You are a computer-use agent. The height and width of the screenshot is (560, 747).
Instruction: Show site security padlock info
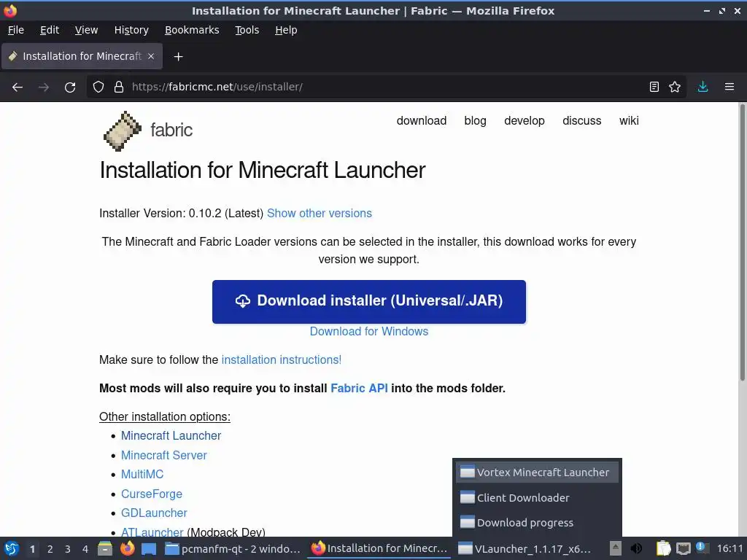click(119, 87)
